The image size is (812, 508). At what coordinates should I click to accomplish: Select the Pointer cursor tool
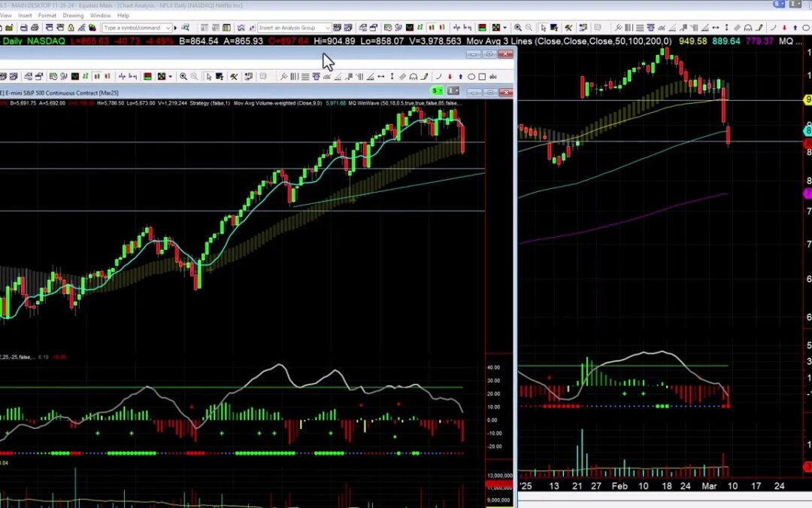tap(210, 76)
